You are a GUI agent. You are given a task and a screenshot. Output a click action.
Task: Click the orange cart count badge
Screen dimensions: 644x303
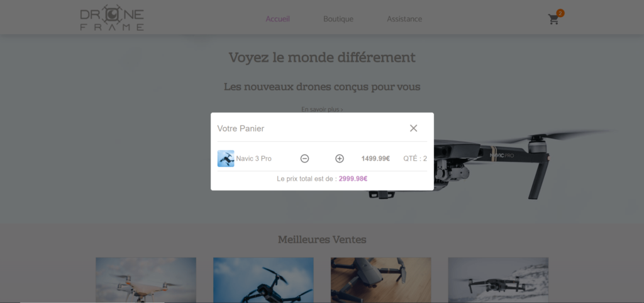(x=560, y=13)
